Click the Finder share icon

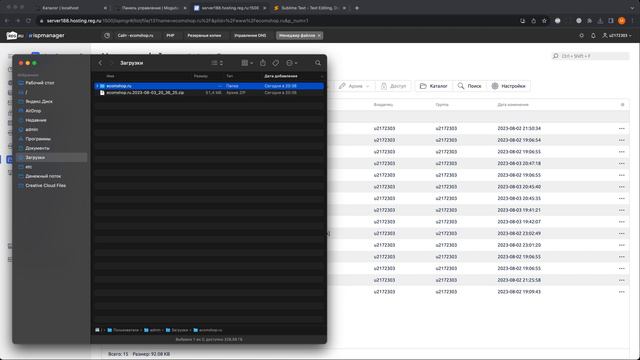tap(263, 63)
